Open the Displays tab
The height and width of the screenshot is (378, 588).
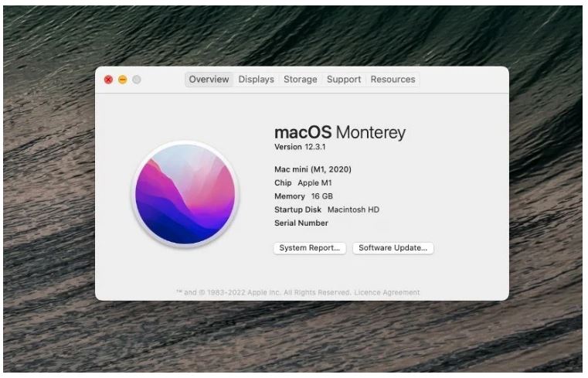pyautogui.click(x=256, y=80)
